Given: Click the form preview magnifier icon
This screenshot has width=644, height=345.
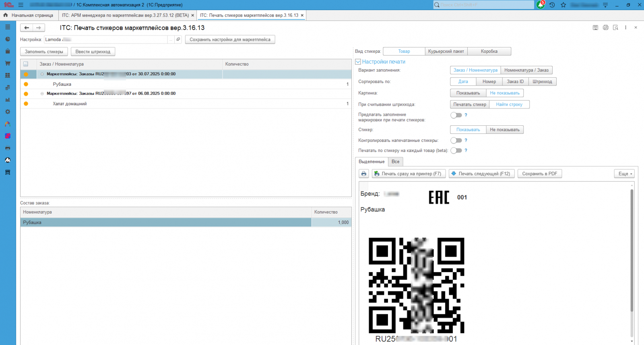Looking at the screenshot, I should pyautogui.click(x=615, y=27).
